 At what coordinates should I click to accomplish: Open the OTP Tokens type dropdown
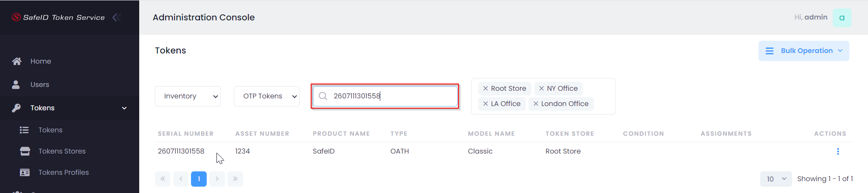click(x=267, y=96)
